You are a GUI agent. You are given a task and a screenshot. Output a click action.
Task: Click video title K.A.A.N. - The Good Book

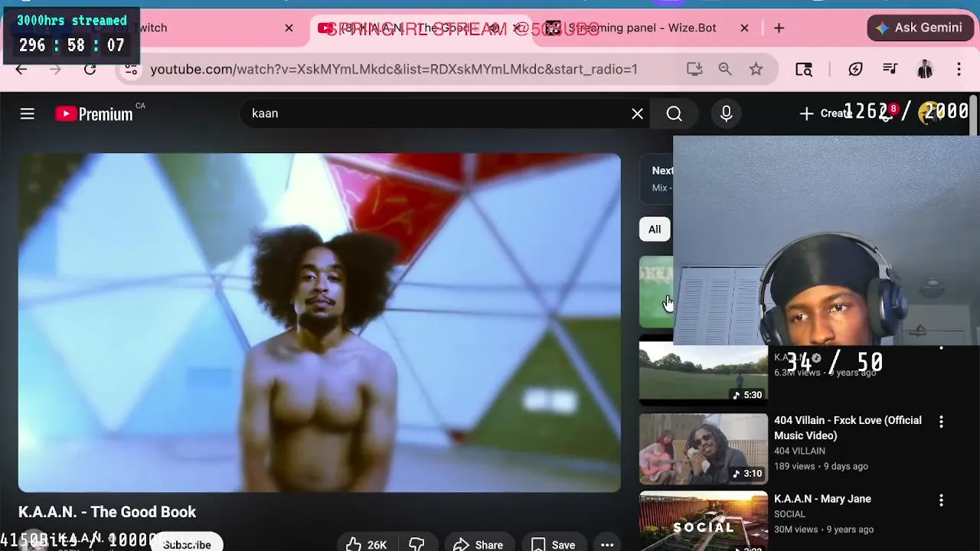(107, 512)
